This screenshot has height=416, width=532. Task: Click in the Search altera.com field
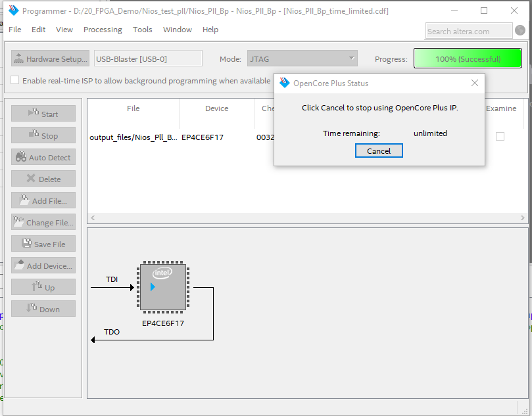[469, 31]
